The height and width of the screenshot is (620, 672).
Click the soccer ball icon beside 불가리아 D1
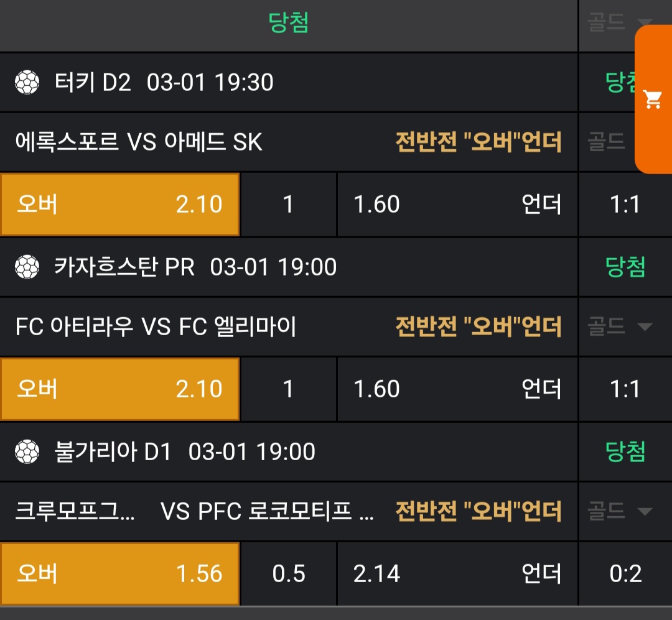[x=27, y=451]
